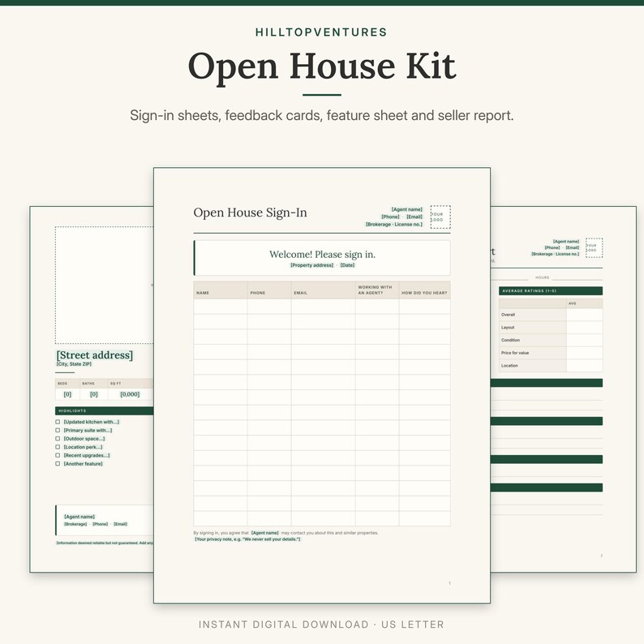The image size is (644, 644).
Task: Select the '[0]' value under BEDS
Action: [x=67, y=394]
